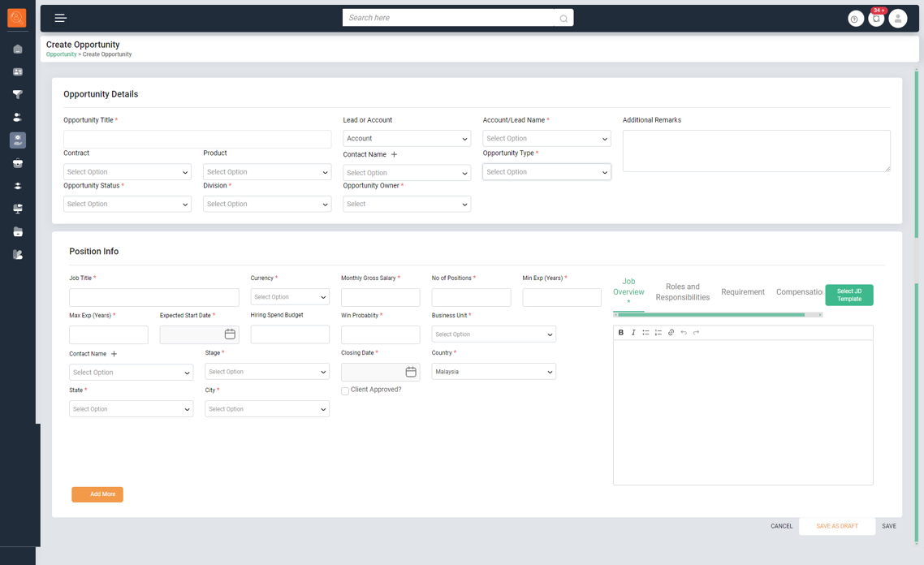The image size is (924, 565).
Task: Expand the Opportunity Type dropdown
Action: click(x=546, y=172)
